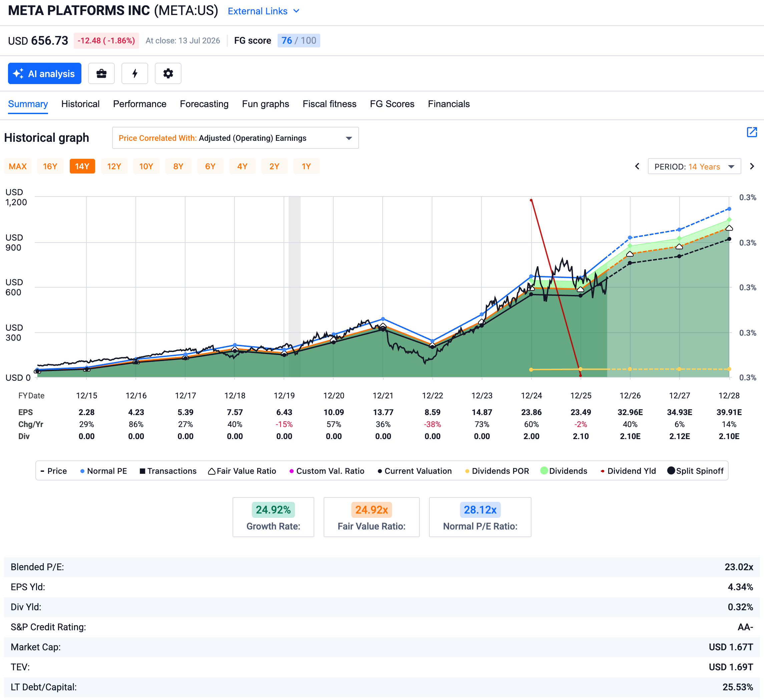Screen dimensions: 764x700
Task: Toggle Custom Val. Ratio legend entry
Action: [x=327, y=471]
